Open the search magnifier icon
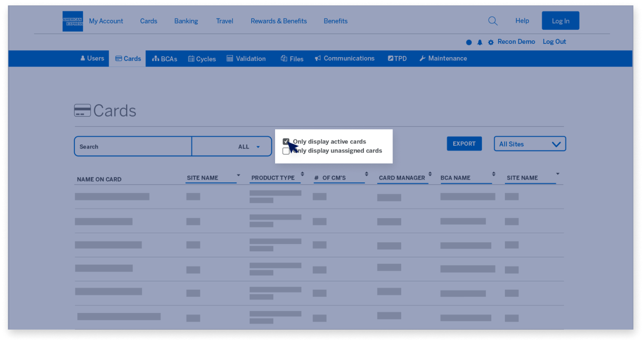The height and width of the screenshot is (340, 644). 492,20
